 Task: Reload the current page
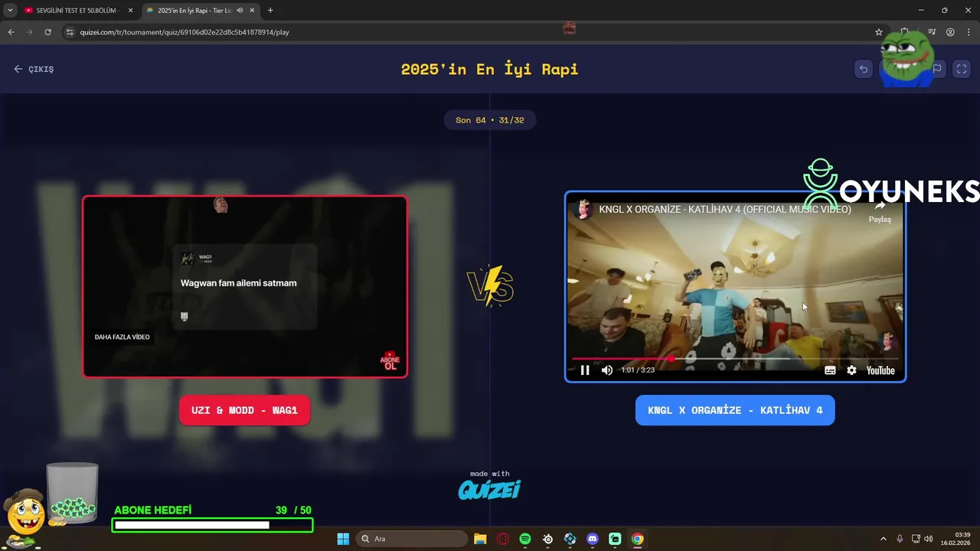[47, 32]
